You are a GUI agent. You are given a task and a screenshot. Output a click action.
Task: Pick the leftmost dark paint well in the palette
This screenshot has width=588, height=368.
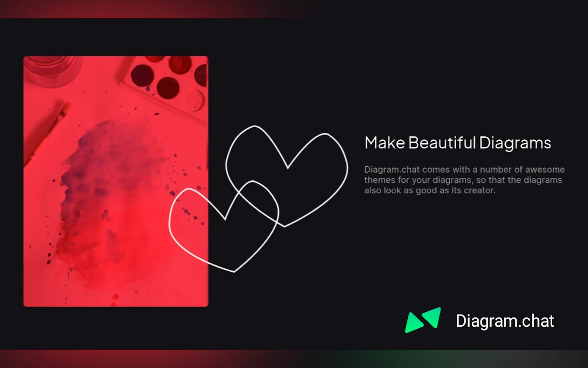142,75
